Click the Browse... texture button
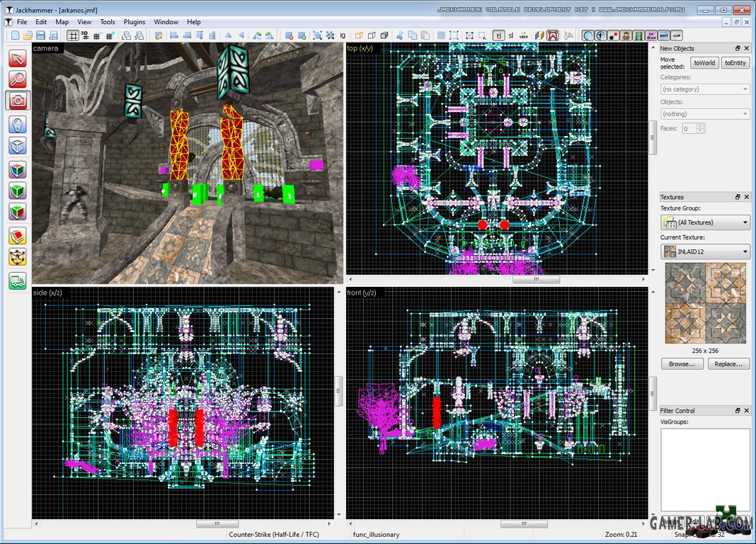756x544 pixels. 682,363
